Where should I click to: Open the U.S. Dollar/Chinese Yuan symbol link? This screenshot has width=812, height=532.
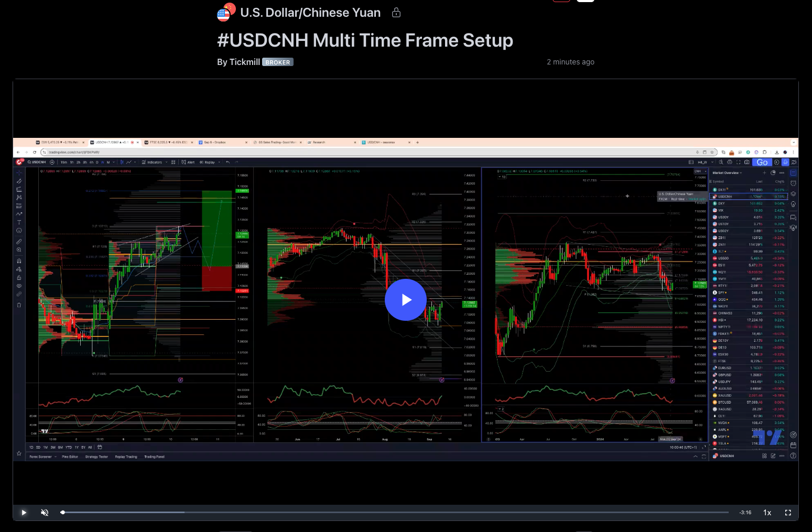pyautogui.click(x=310, y=13)
